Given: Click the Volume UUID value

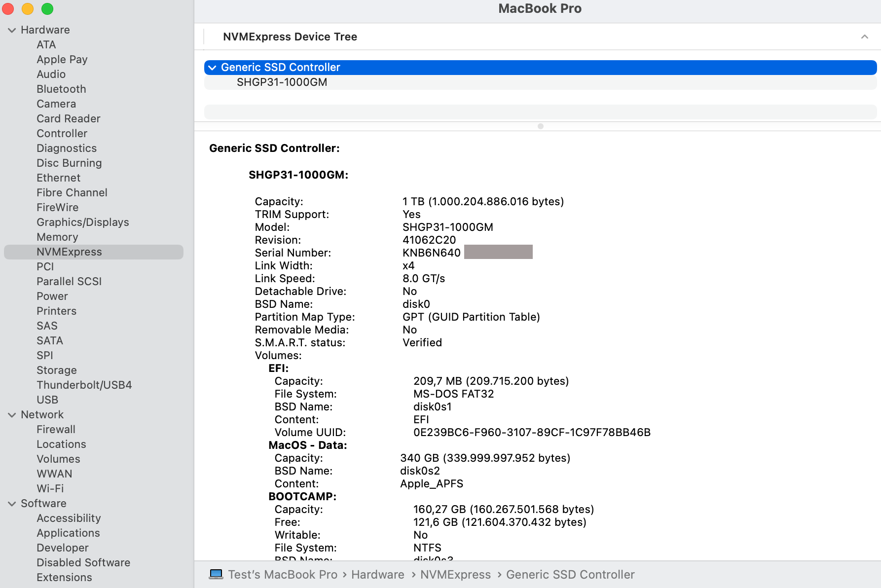Looking at the screenshot, I should (x=532, y=433).
